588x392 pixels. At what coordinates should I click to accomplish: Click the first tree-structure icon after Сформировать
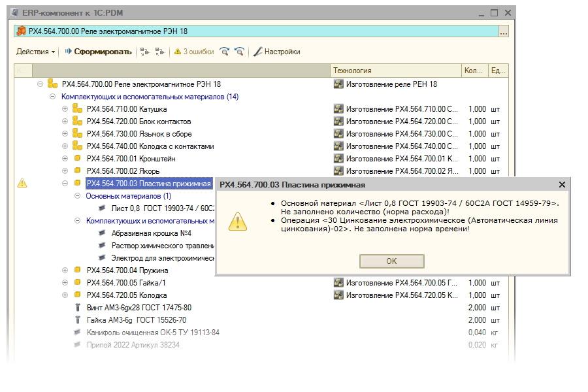[x=145, y=52]
